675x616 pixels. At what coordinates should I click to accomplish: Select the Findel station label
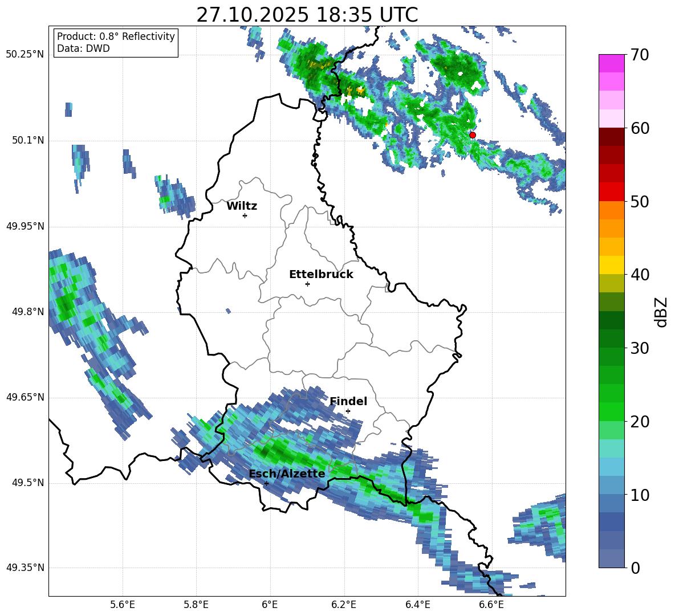(348, 401)
